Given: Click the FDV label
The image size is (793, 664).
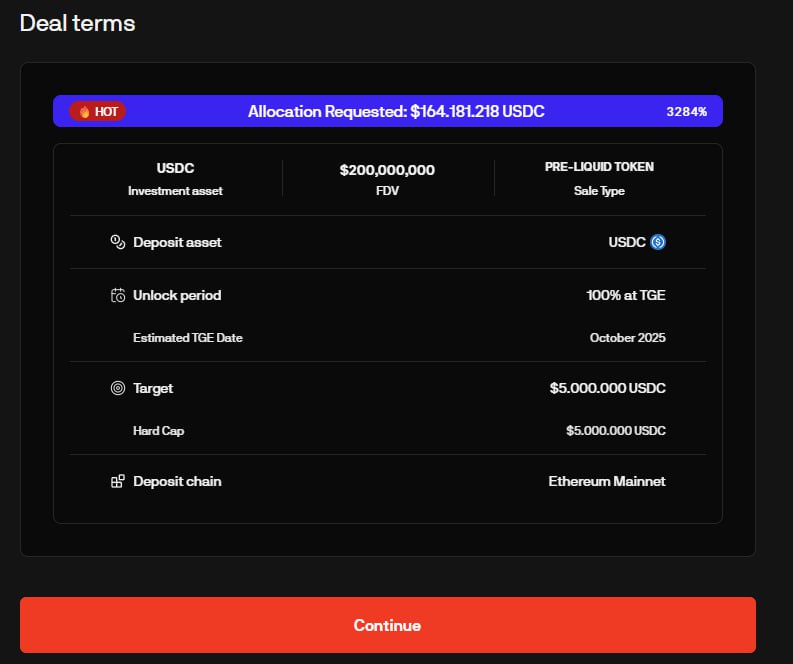Looking at the screenshot, I should (x=387, y=191).
